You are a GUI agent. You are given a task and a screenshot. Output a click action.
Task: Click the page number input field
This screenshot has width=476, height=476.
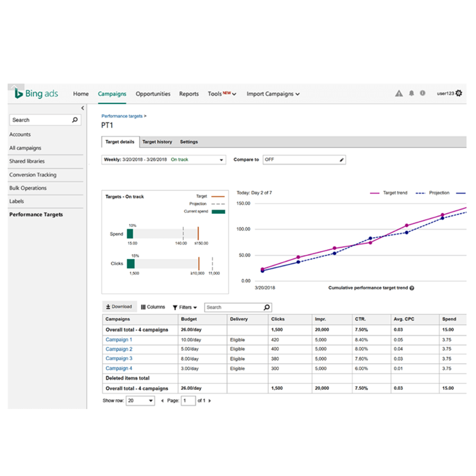click(x=188, y=401)
